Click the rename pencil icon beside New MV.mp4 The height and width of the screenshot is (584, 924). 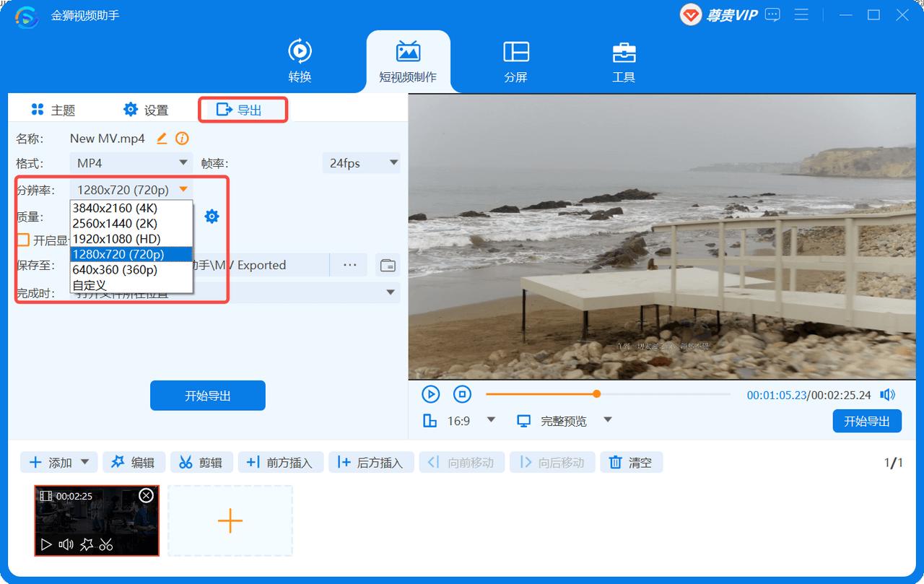tap(162, 138)
